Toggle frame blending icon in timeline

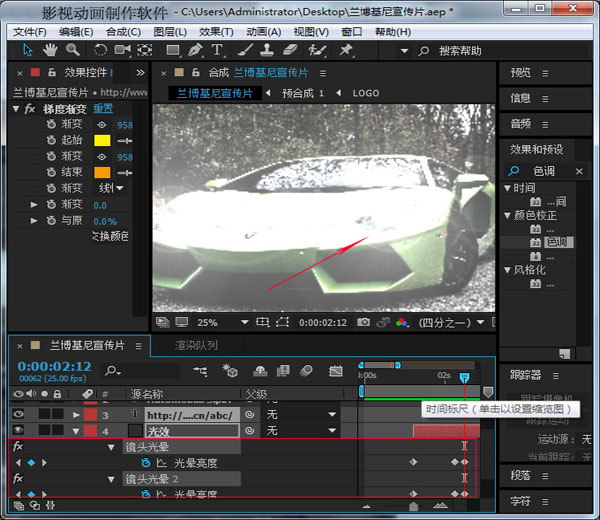[283, 370]
